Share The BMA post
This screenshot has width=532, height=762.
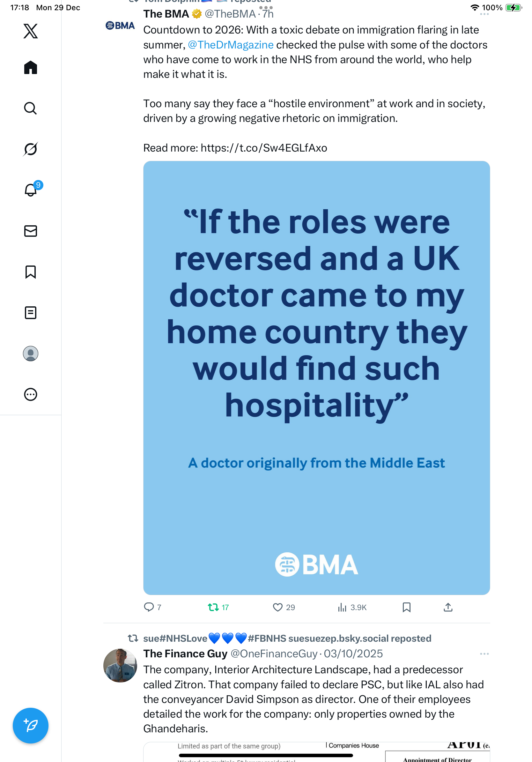(448, 607)
